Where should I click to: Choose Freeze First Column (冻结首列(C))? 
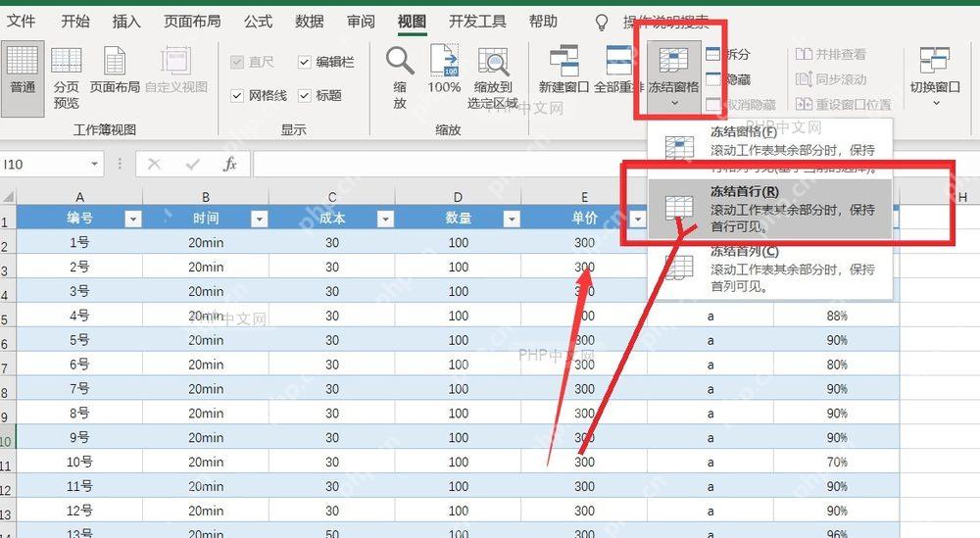point(770,269)
